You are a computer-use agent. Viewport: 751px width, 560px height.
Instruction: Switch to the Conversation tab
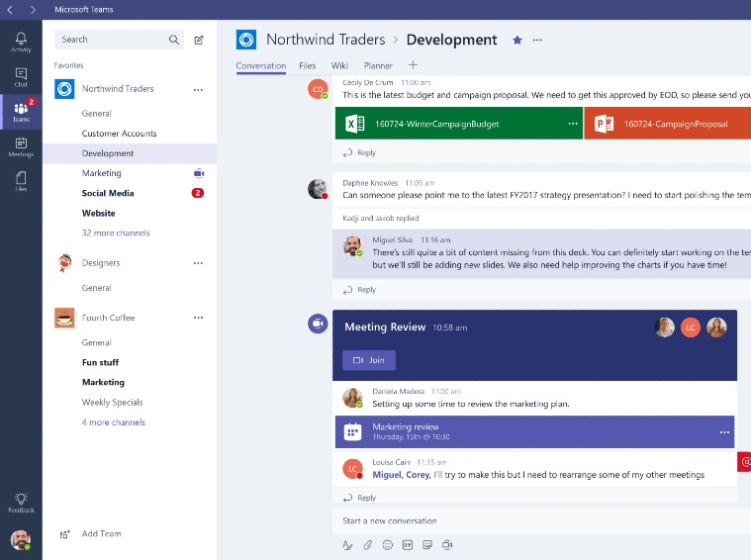tap(261, 65)
